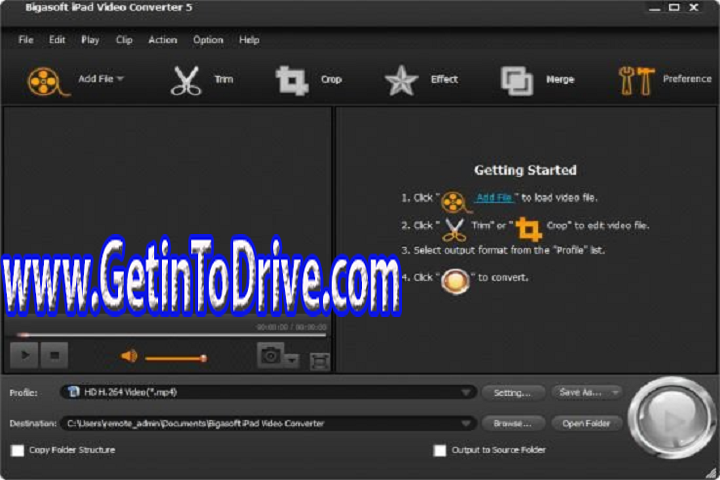Viewport: 720px width, 480px height.
Task: Adjust the orange volume slider
Action: pos(175,358)
